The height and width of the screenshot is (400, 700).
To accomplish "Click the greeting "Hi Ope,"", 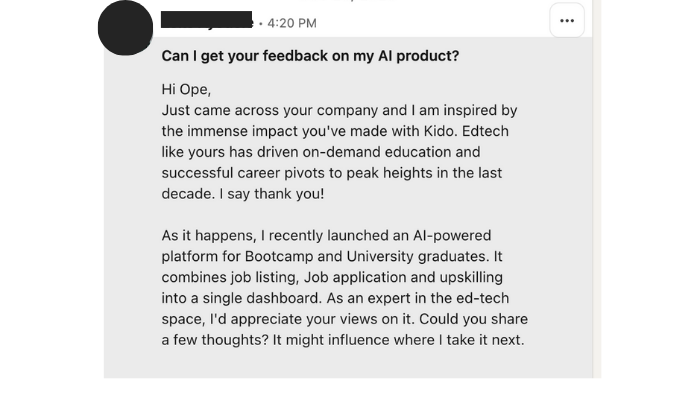I will pos(188,90).
